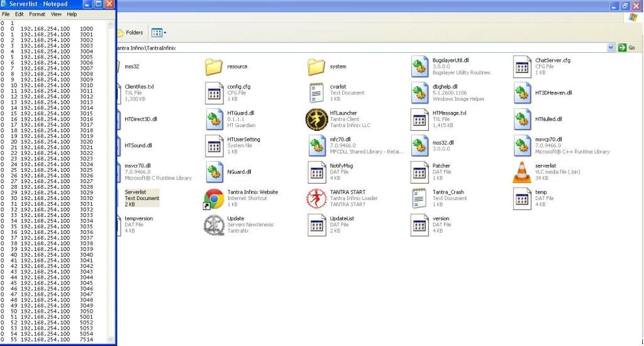Open Notepad's File menu
Image resolution: width=644 pixels, height=346 pixels.
pos(6,14)
